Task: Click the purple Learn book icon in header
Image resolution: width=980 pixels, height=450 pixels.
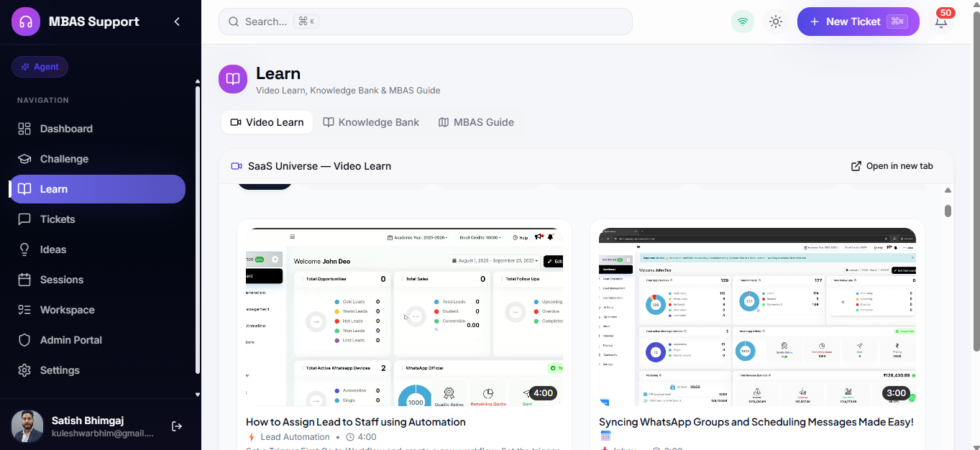Action: (x=233, y=79)
